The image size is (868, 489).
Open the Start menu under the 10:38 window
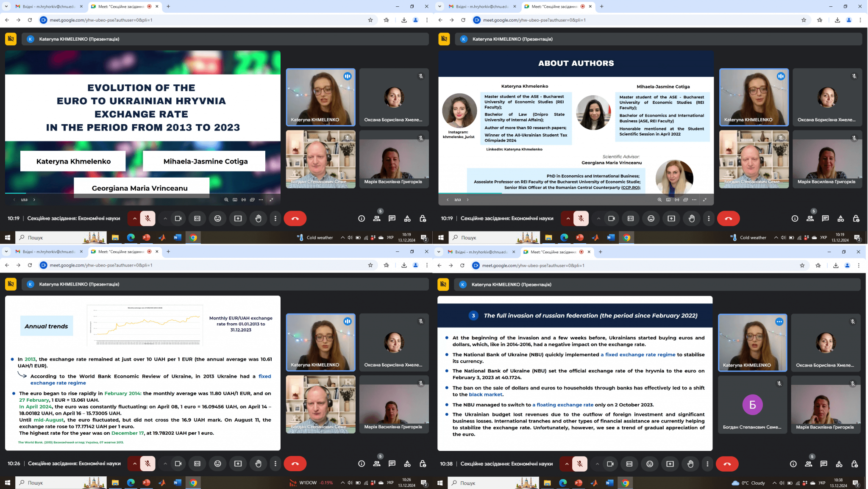[x=440, y=483]
